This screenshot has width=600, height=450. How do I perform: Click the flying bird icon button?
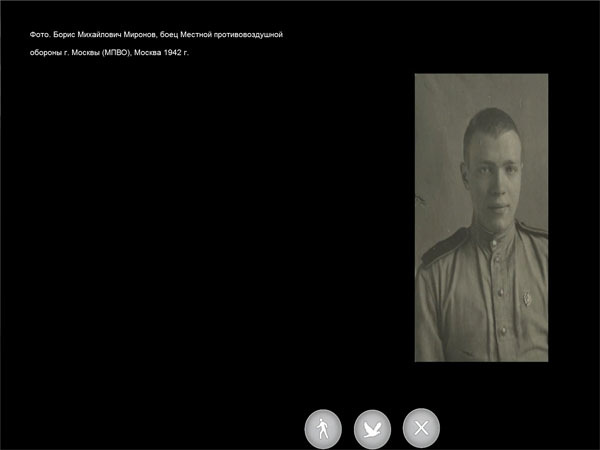coord(372,429)
